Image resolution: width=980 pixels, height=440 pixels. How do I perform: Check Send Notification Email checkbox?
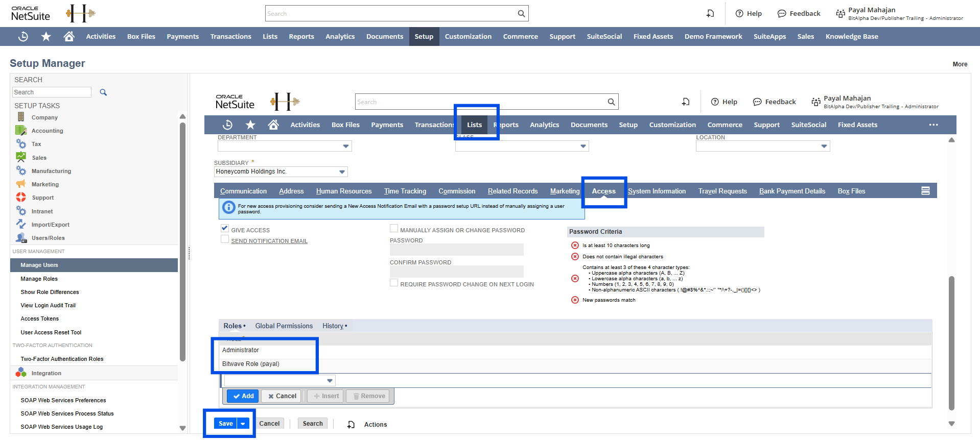225,239
